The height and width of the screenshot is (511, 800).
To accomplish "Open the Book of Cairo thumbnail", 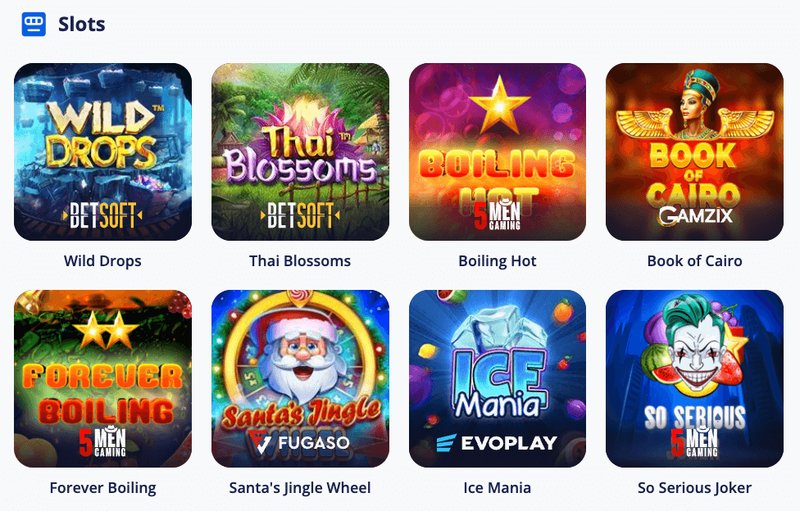I will 694,152.
